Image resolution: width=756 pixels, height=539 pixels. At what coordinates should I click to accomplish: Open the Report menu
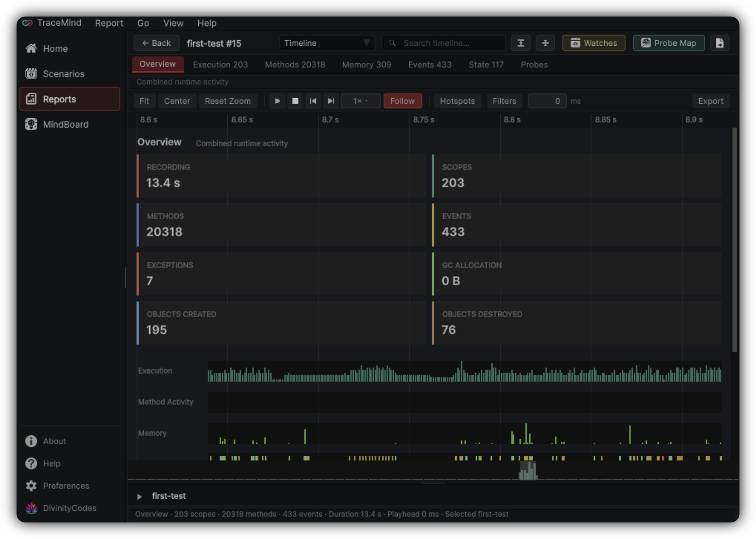pyautogui.click(x=109, y=23)
